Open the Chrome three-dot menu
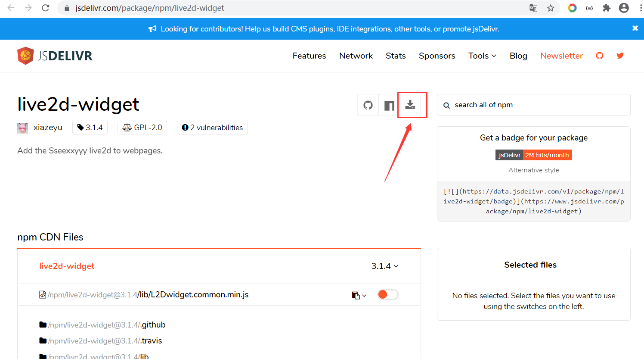Screen dimensions: 644x359 tap(641, 8)
